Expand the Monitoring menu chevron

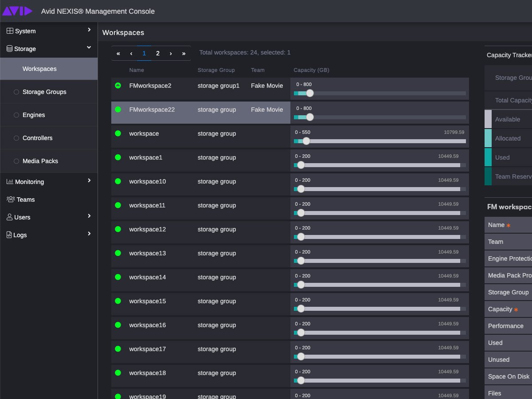[x=89, y=180]
